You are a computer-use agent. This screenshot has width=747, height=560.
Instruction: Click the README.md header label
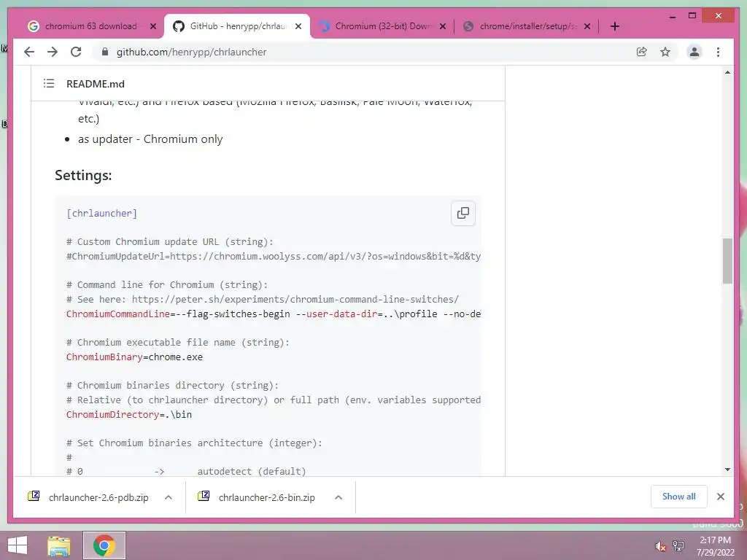point(96,84)
